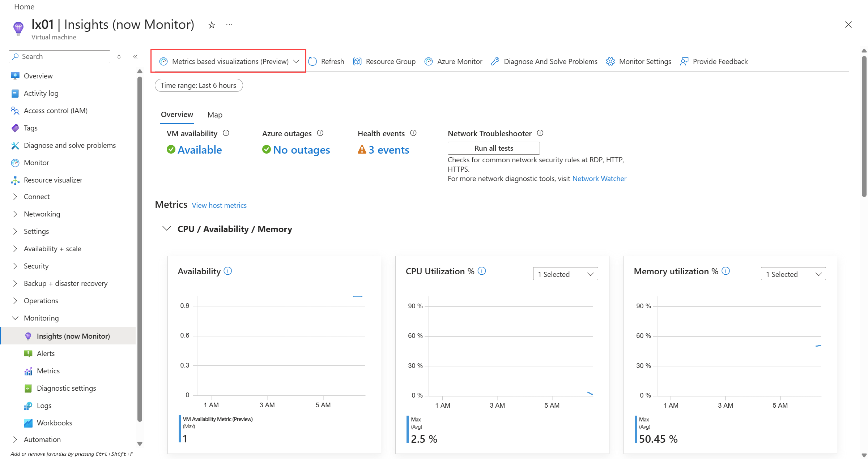Click the Run all tests button
The width and height of the screenshot is (868, 459).
point(494,148)
